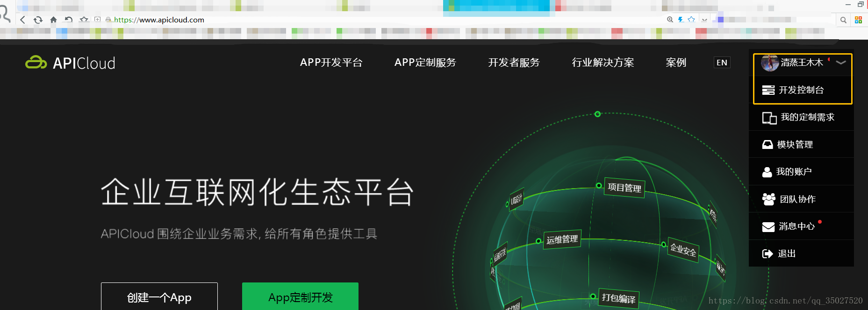
Task: Click the 项目管理 label on globe
Action: click(x=624, y=188)
